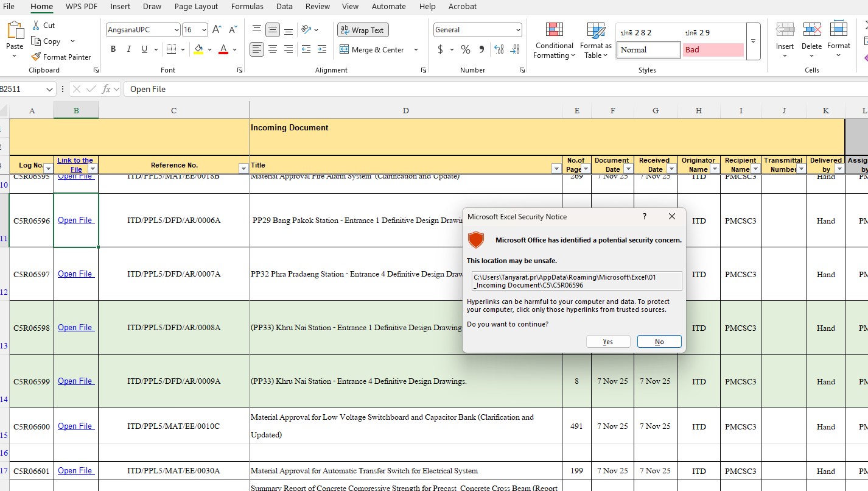Viewport: 868px width, 491px height.
Task: Click the Cut scissors icon
Action: pyautogui.click(x=36, y=25)
